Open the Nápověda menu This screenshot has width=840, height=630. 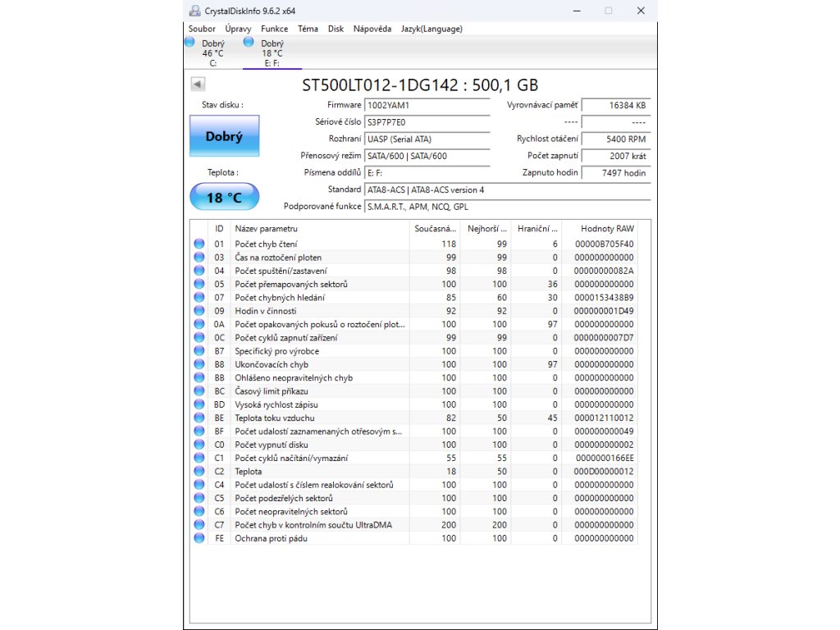[x=372, y=29]
